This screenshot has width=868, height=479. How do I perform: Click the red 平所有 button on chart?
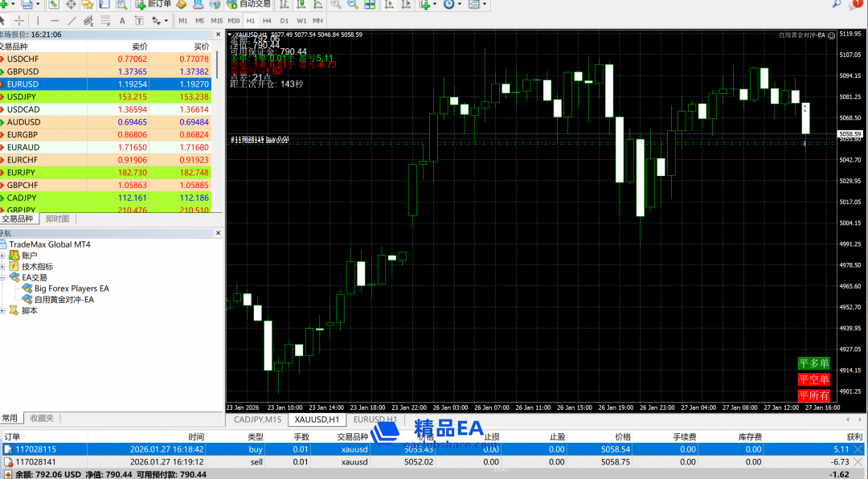click(x=813, y=395)
